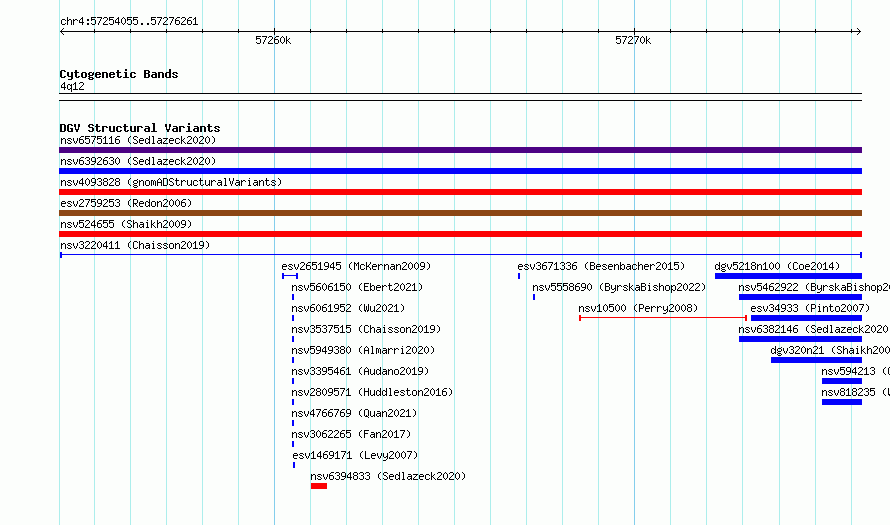890x525 pixels.
Task: Select the 4q12 cytogenetic band bar
Action: [460, 97]
